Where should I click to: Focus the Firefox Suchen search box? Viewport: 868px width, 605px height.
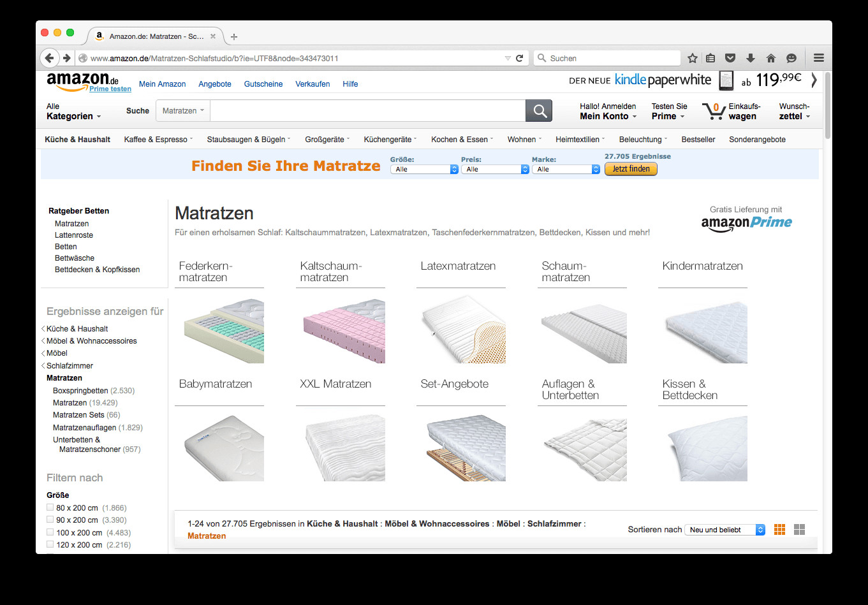tap(607, 58)
